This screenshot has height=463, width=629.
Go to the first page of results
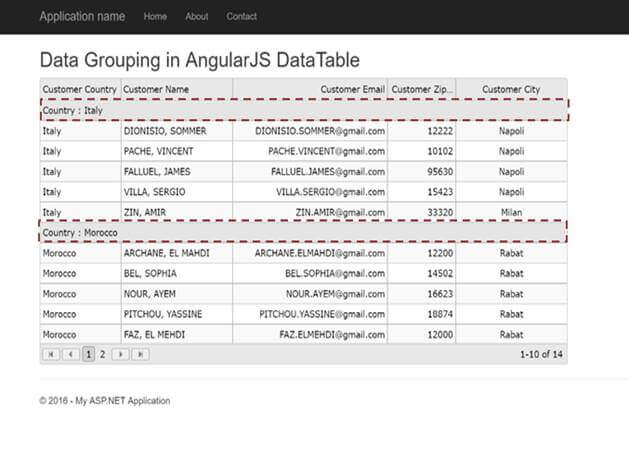pos(51,354)
